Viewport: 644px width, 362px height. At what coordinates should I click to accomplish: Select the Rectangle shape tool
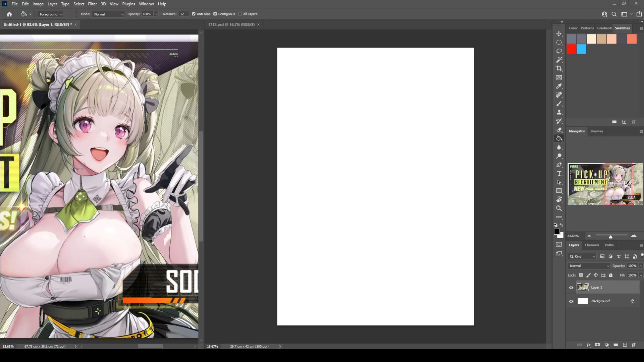(559, 191)
